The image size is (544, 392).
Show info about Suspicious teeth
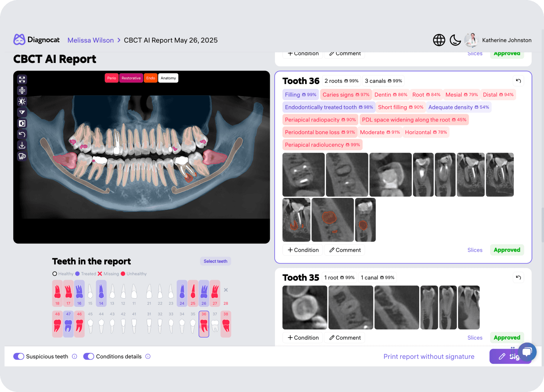[75, 356]
